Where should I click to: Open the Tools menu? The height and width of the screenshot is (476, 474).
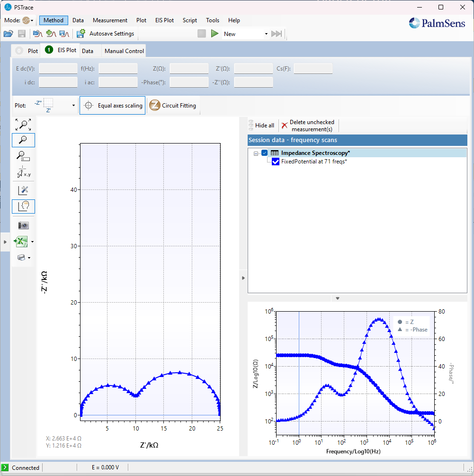[213, 20]
